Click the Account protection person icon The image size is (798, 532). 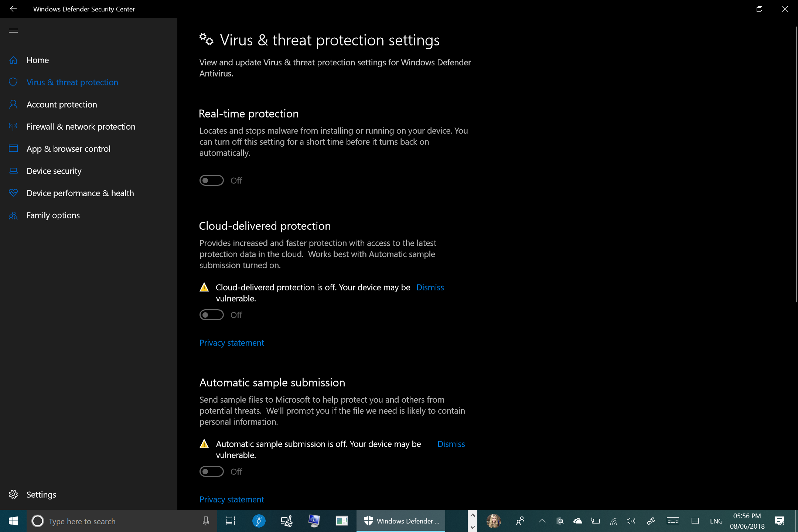pos(13,105)
